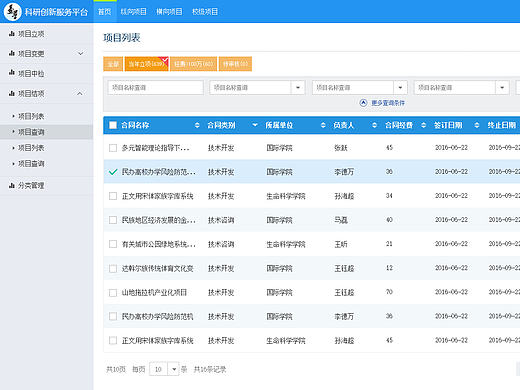Check the row 多元智能理论指导下…
The image size is (520, 390).
point(113,148)
